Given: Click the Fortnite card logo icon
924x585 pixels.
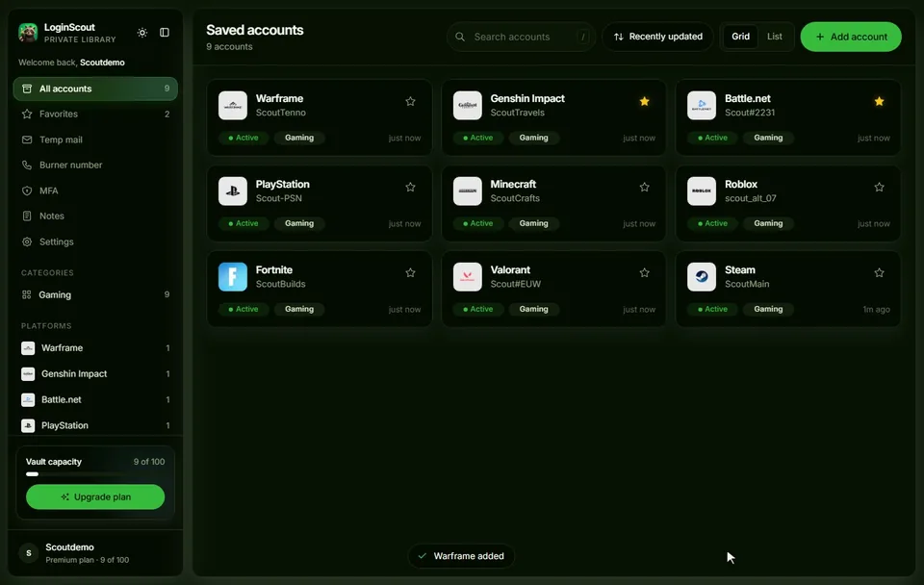Looking at the screenshot, I should click(x=233, y=277).
